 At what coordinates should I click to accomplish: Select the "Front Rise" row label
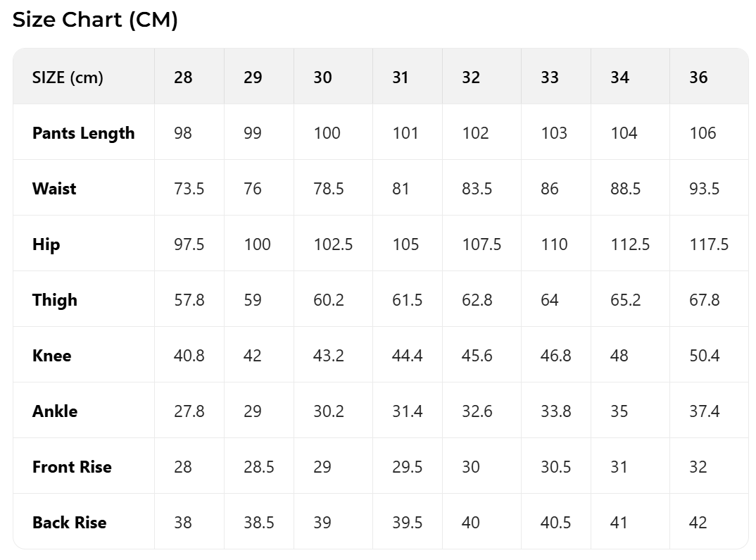coord(72,467)
